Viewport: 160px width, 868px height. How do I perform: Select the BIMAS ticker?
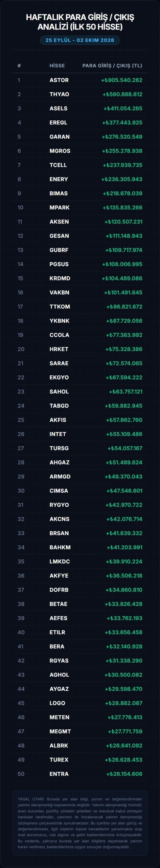coord(59,193)
